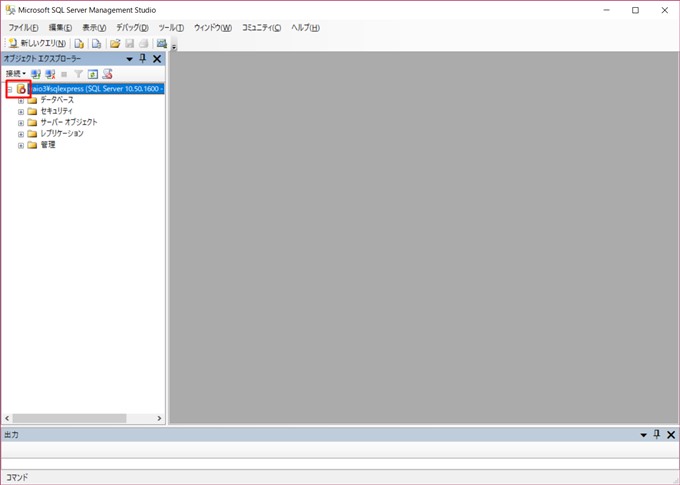Open the ウィンドウ(W) menu
The image size is (680, 485).
click(213, 28)
